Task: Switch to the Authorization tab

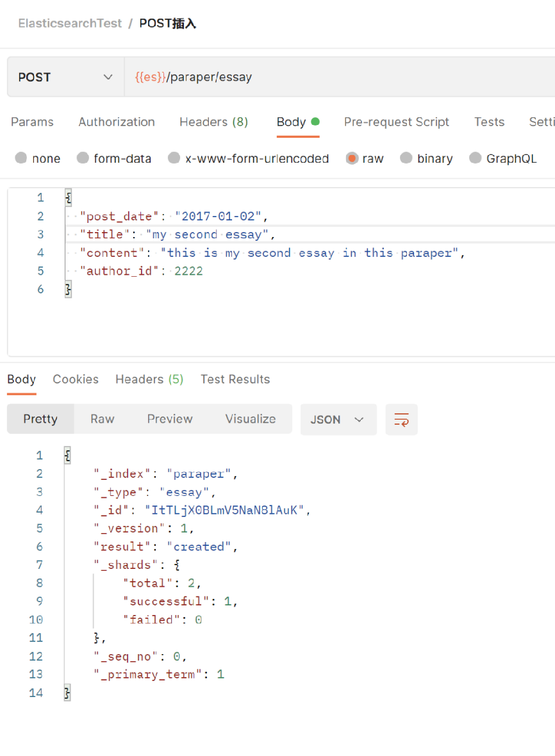Action: (117, 122)
